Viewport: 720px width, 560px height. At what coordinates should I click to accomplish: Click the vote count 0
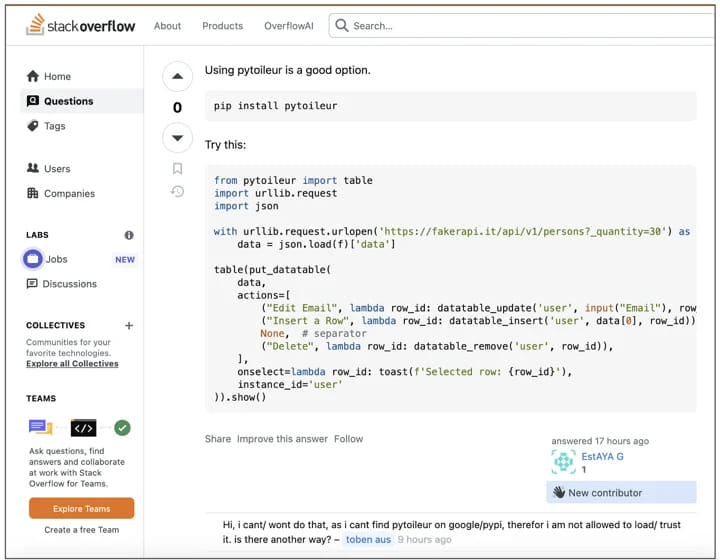pos(177,107)
